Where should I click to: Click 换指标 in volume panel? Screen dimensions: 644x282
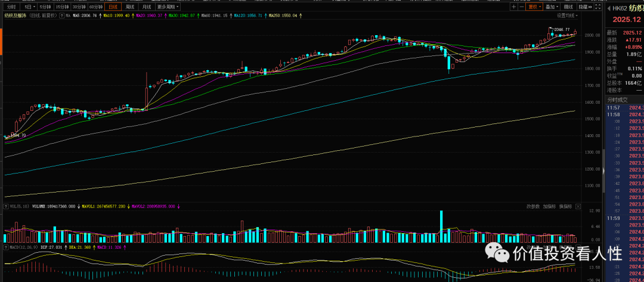coord(565,206)
